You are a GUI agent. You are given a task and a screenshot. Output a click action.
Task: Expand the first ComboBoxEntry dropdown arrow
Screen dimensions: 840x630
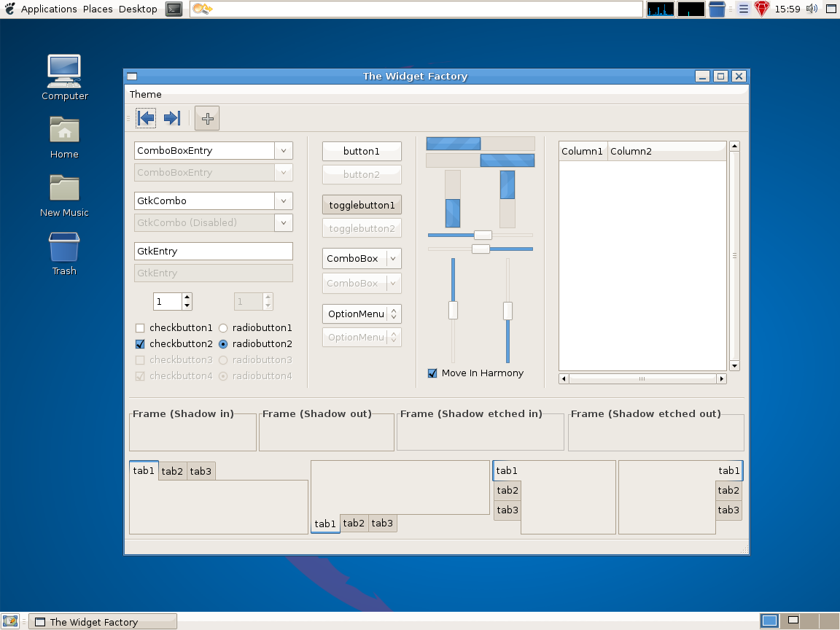click(284, 150)
